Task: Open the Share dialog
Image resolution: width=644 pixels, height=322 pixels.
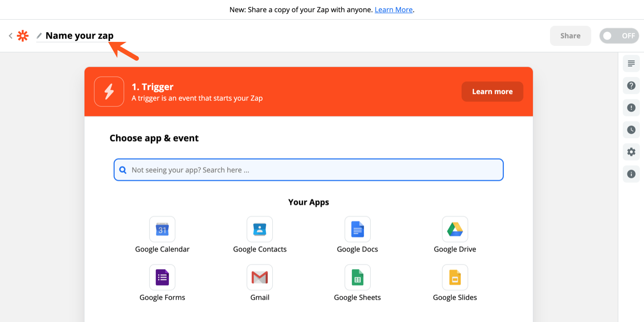Action: (x=570, y=35)
